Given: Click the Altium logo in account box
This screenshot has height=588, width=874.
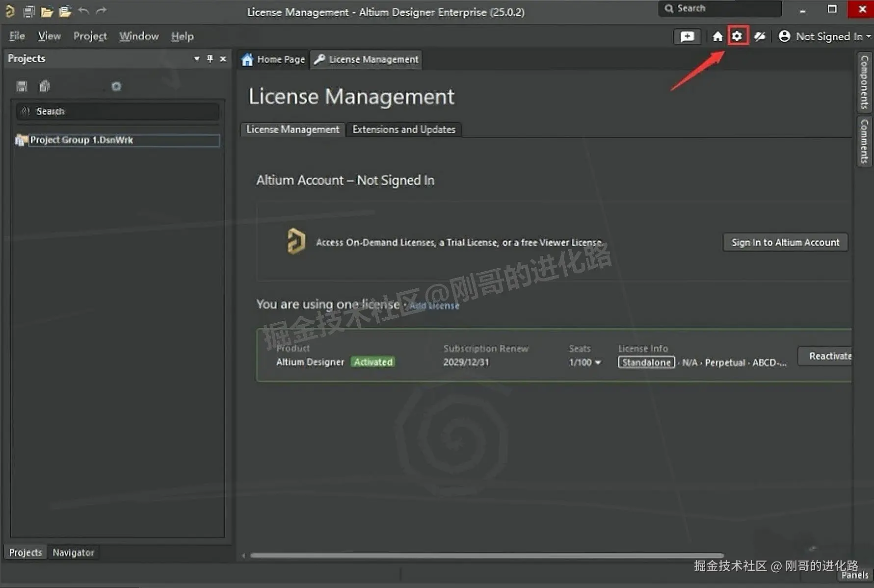Looking at the screenshot, I should click(x=295, y=241).
